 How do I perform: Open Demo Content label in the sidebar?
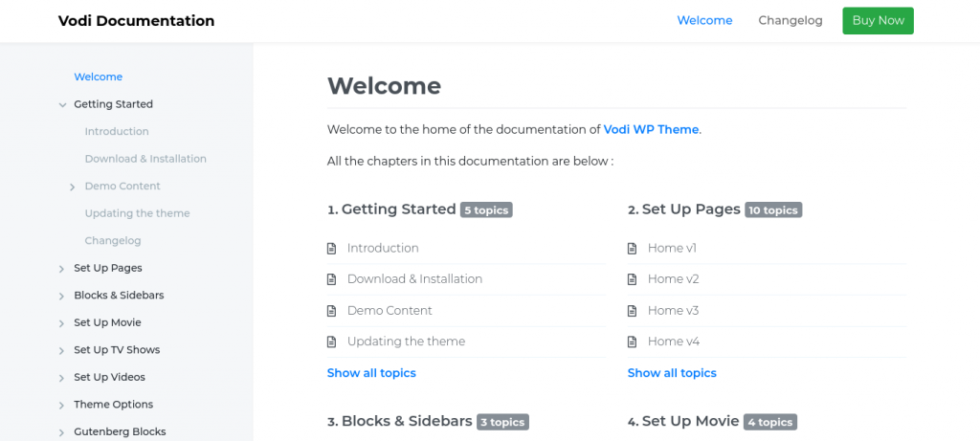pyautogui.click(x=122, y=187)
